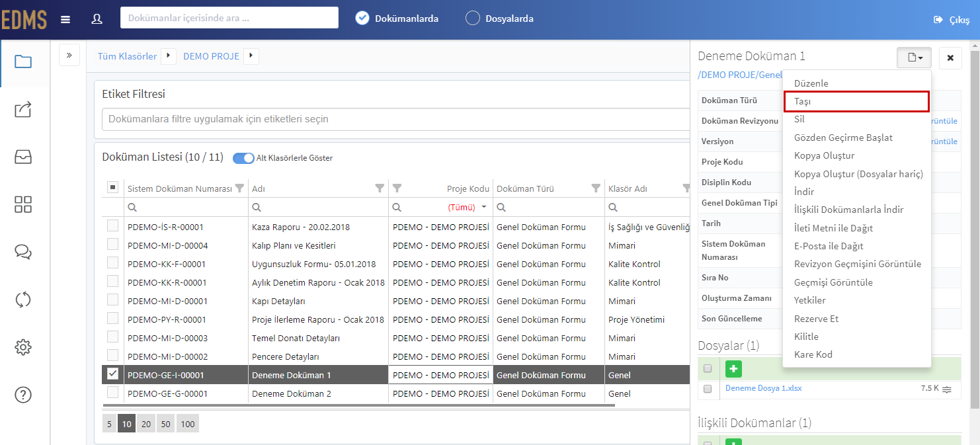Click green plus button under İlişkili Dokümanlar
The image size is (980, 445).
click(x=733, y=441)
